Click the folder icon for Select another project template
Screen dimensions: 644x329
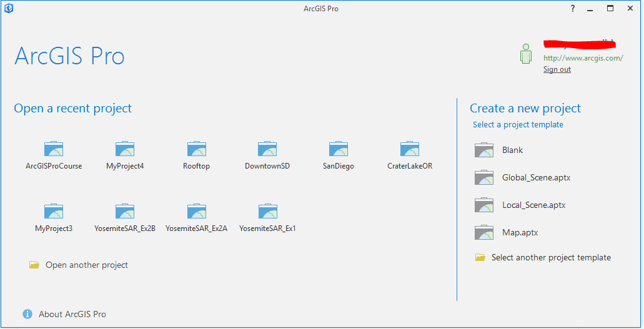tap(480, 258)
